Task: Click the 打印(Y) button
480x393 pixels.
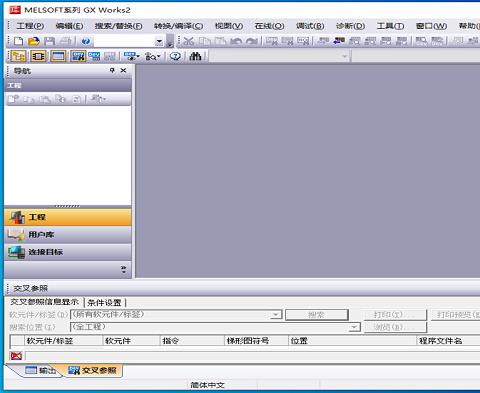Action: pos(395,315)
